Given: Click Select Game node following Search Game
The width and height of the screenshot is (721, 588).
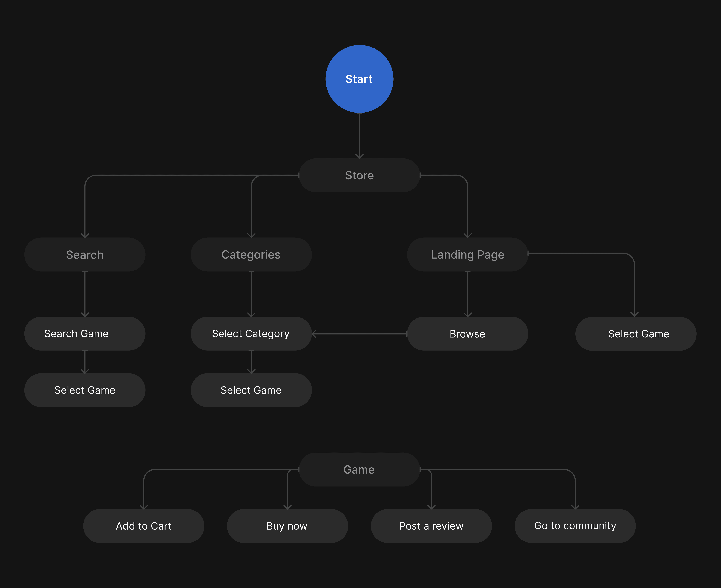Looking at the screenshot, I should [x=85, y=390].
